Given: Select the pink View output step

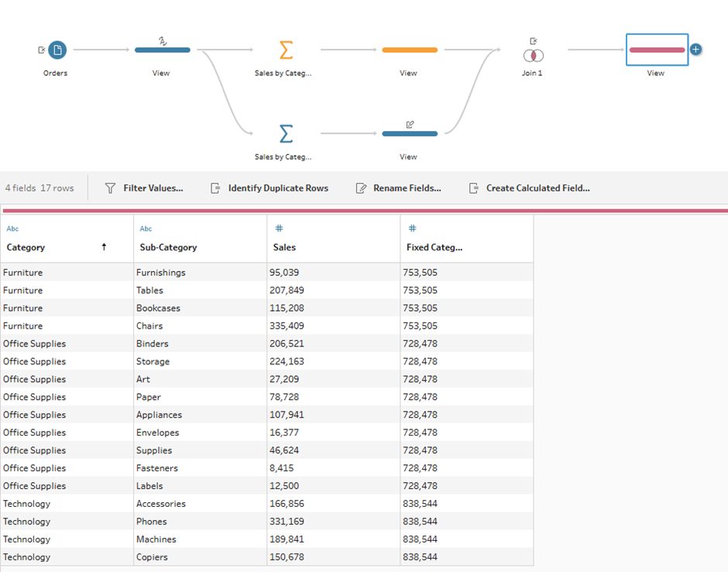Looking at the screenshot, I should 656,50.
